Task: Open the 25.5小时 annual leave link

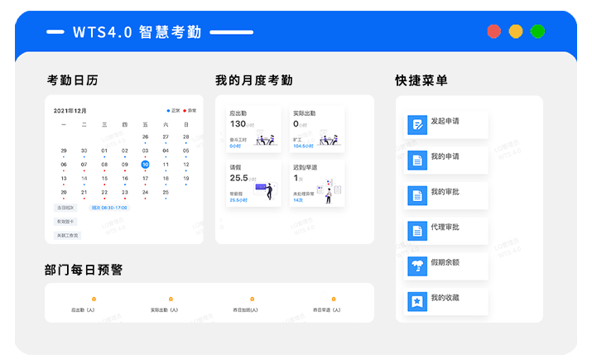Action: coord(240,200)
